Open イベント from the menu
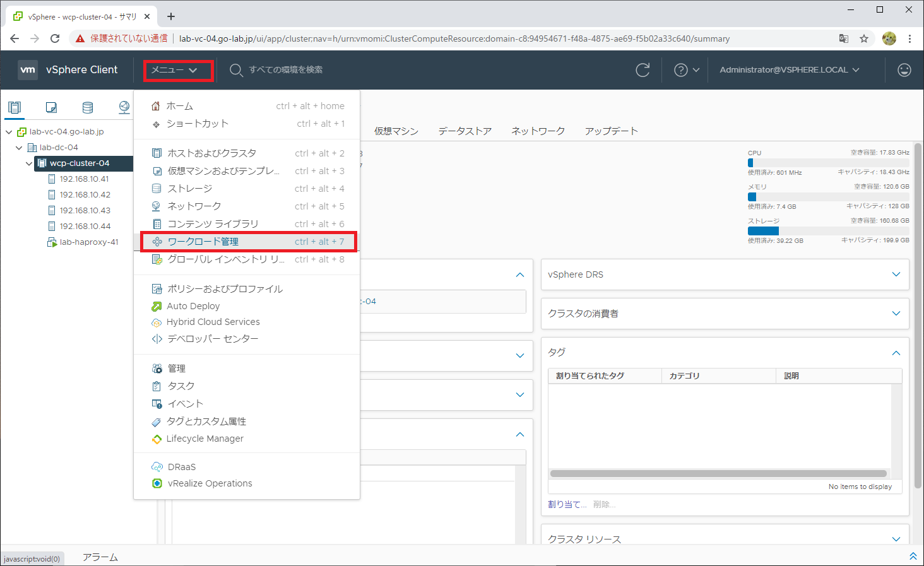Image resolution: width=924 pixels, height=566 pixels. pyautogui.click(x=247, y=404)
